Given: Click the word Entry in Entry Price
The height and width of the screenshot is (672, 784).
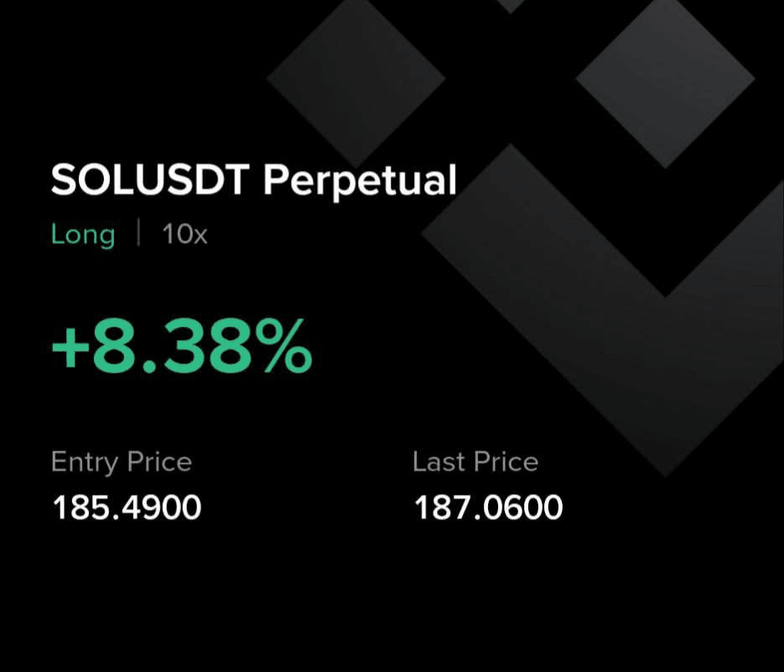Looking at the screenshot, I should point(86,463).
